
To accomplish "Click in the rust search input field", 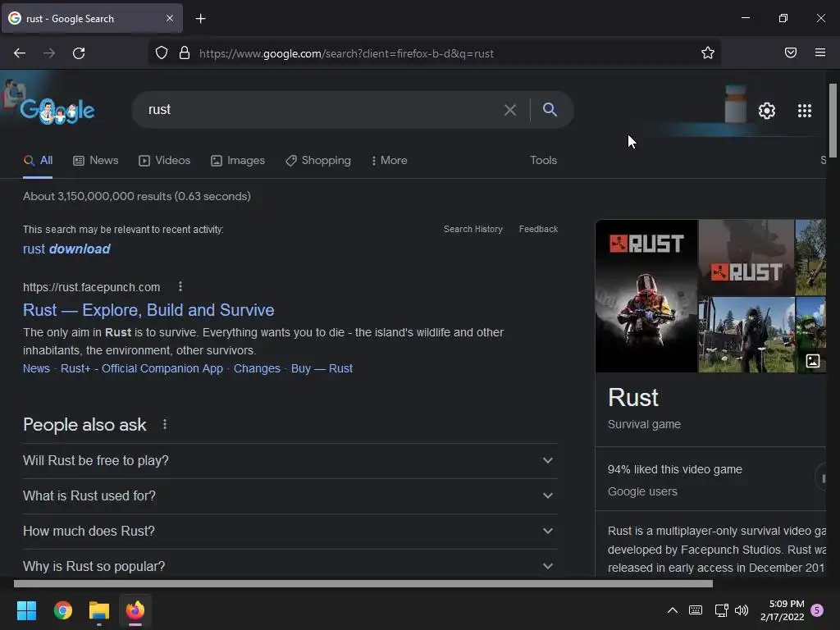I will pyautogui.click(x=322, y=110).
